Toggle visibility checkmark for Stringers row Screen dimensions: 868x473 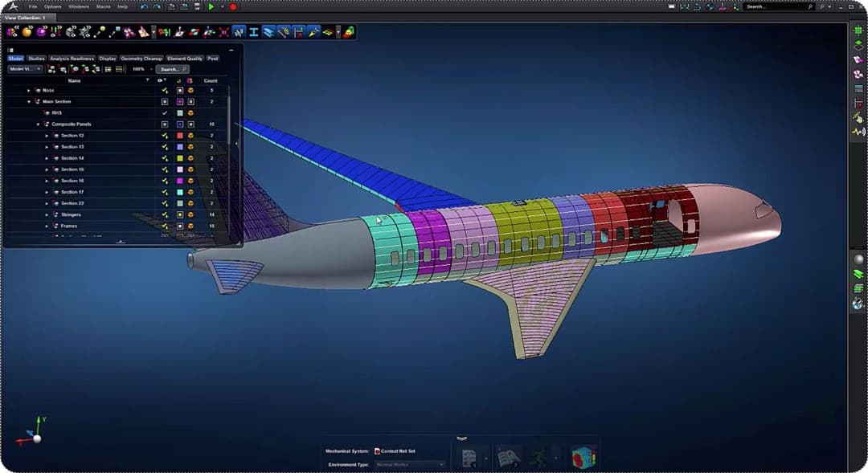pos(165,215)
